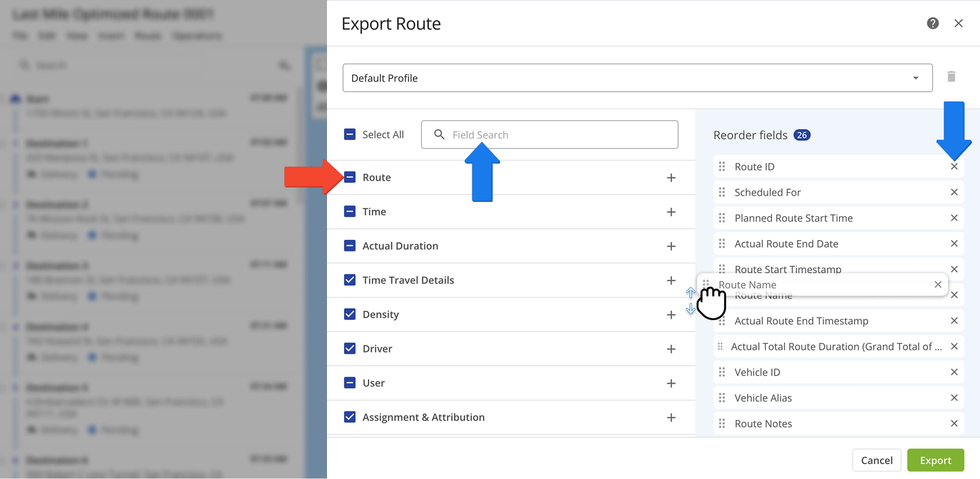Uncheck the Density category checkbox
980x479 pixels.
(x=349, y=314)
